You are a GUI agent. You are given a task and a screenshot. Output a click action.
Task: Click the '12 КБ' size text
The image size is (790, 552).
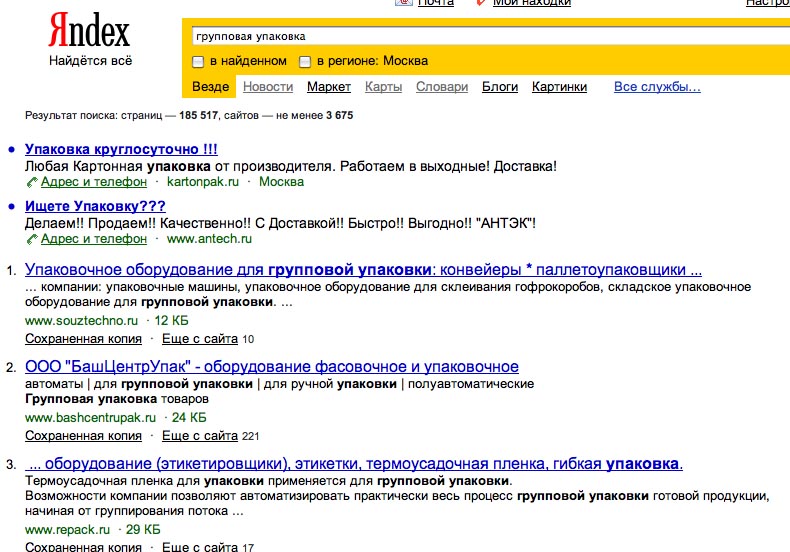[x=171, y=321]
